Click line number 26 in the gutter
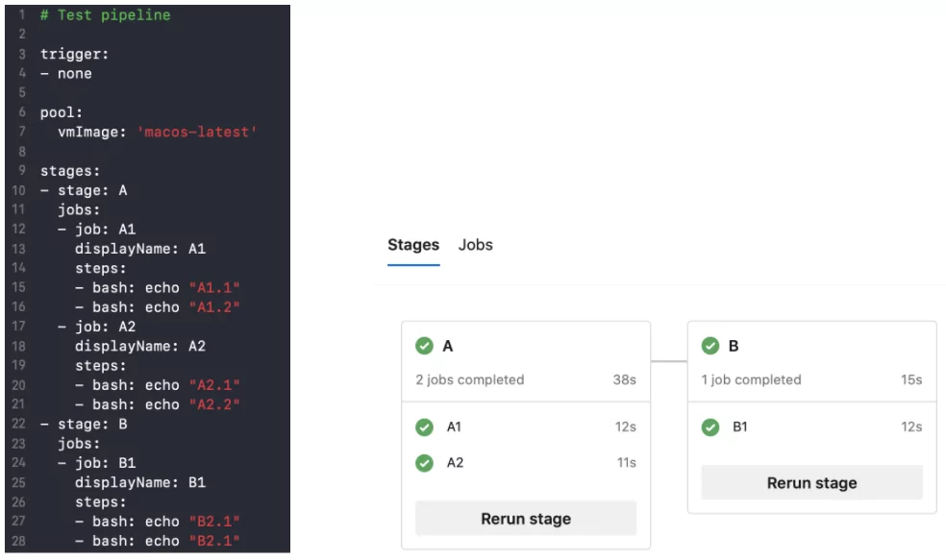The width and height of the screenshot is (946, 560). (x=18, y=502)
